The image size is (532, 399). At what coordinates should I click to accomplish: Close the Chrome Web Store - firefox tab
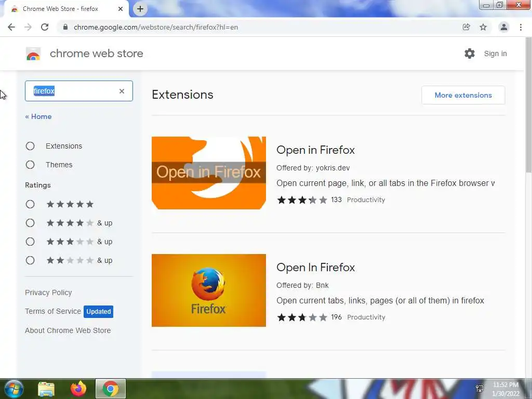click(x=121, y=9)
